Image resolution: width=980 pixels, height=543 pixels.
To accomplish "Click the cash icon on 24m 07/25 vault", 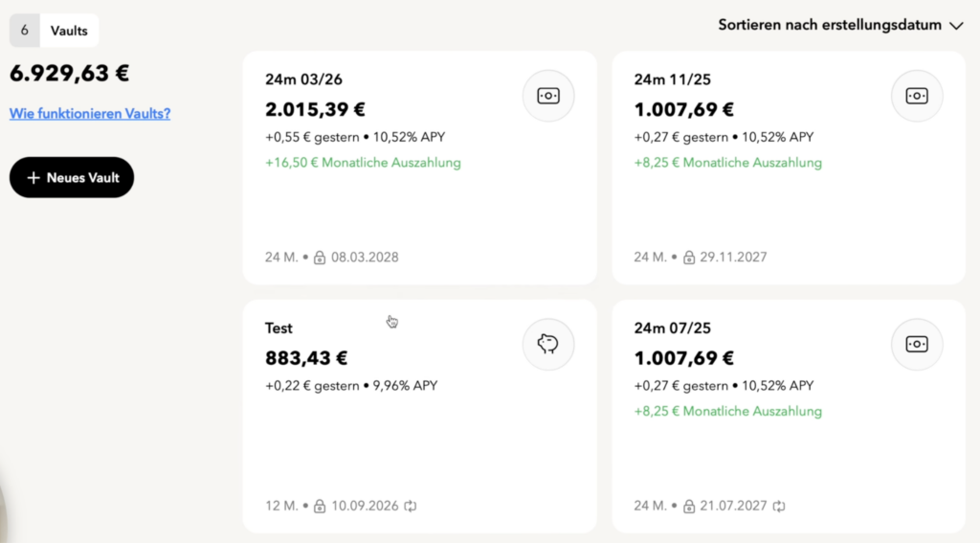I will tap(917, 344).
